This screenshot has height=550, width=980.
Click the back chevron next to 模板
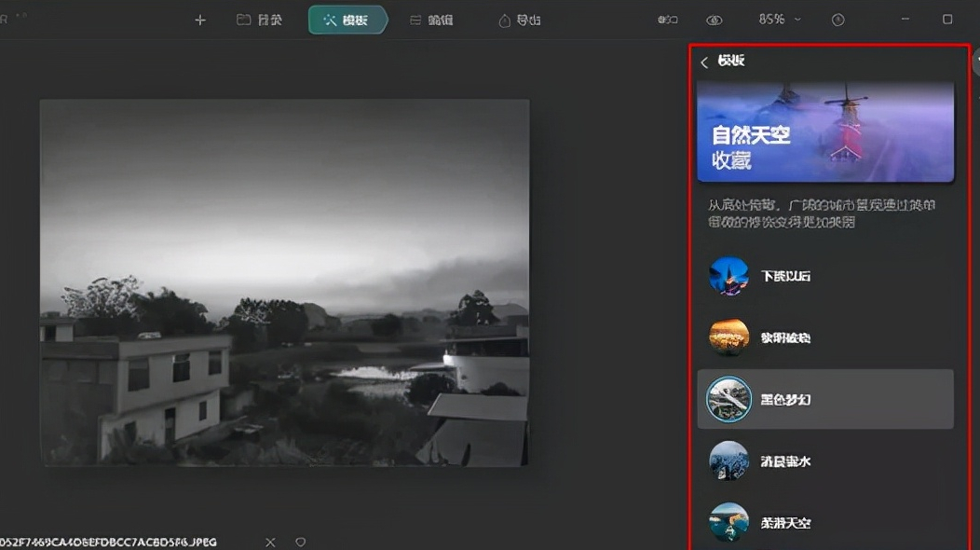click(x=705, y=62)
